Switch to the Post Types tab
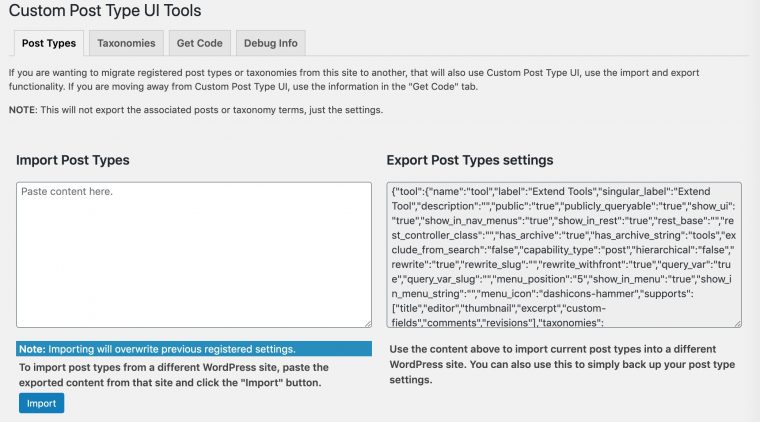 [48, 43]
